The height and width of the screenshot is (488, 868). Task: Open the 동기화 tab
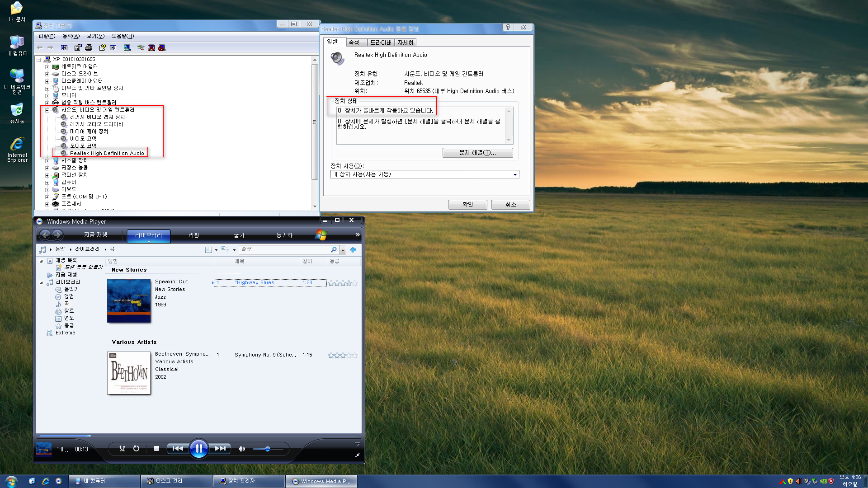pyautogui.click(x=284, y=235)
